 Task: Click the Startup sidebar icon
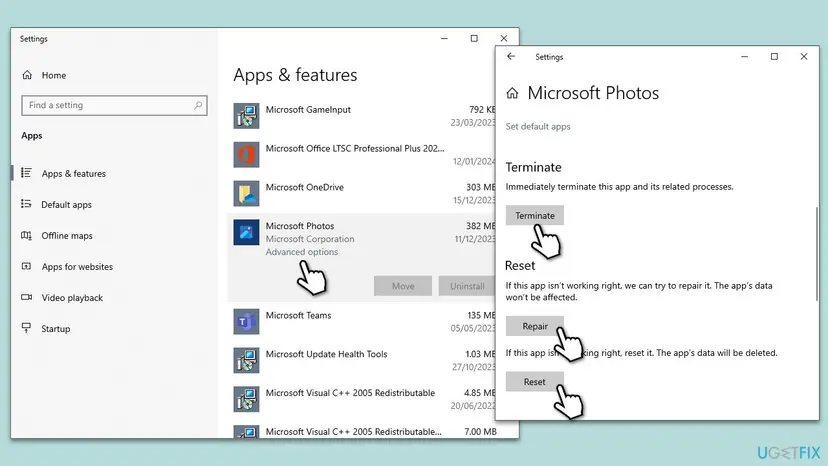[x=26, y=328]
